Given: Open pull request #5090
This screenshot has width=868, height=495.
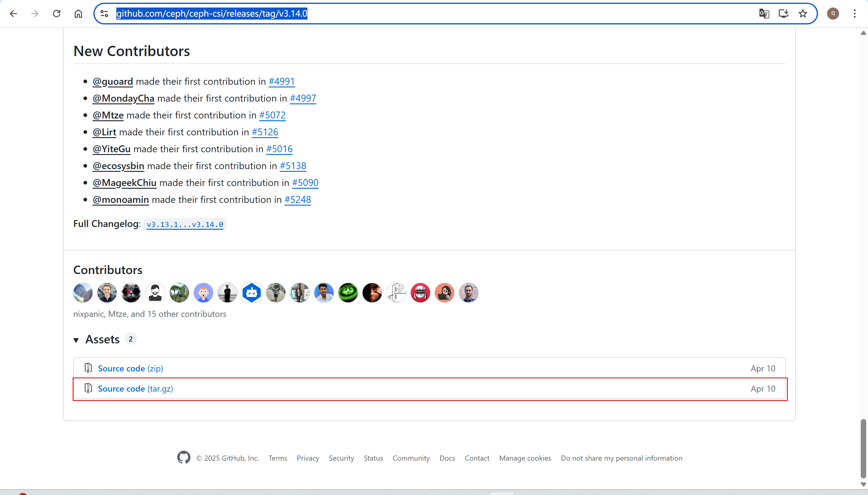Looking at the screenshot, I should click(305, 183).
